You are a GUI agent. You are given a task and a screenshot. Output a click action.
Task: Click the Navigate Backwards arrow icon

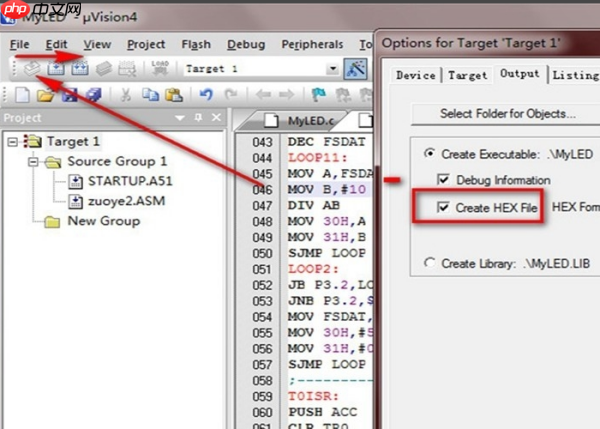click(x=263, y=94)
